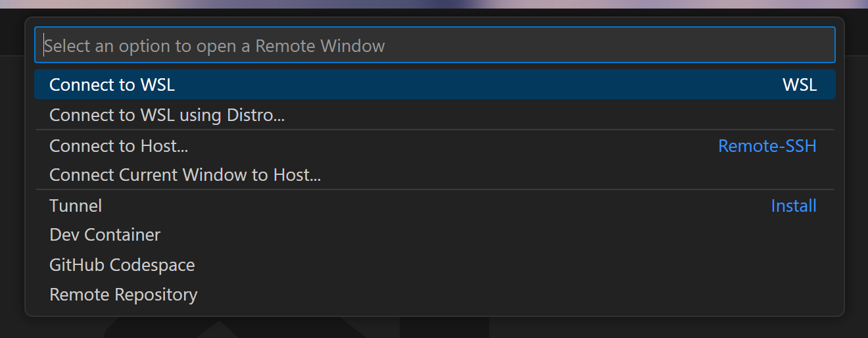The width and height of the screenshot is (868, 338).
Task: Click the Remote-SSH group label
Action: 767,146
